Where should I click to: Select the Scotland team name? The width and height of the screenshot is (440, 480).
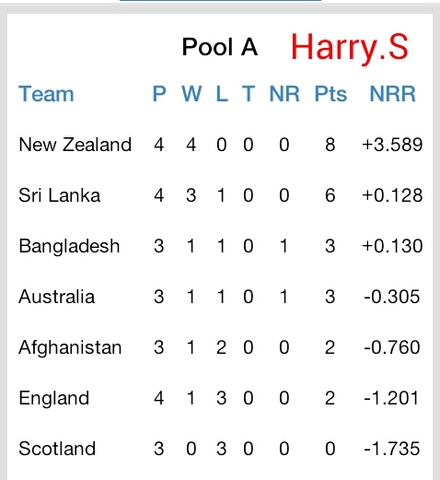pyautogui.click(x=57, y=448)
